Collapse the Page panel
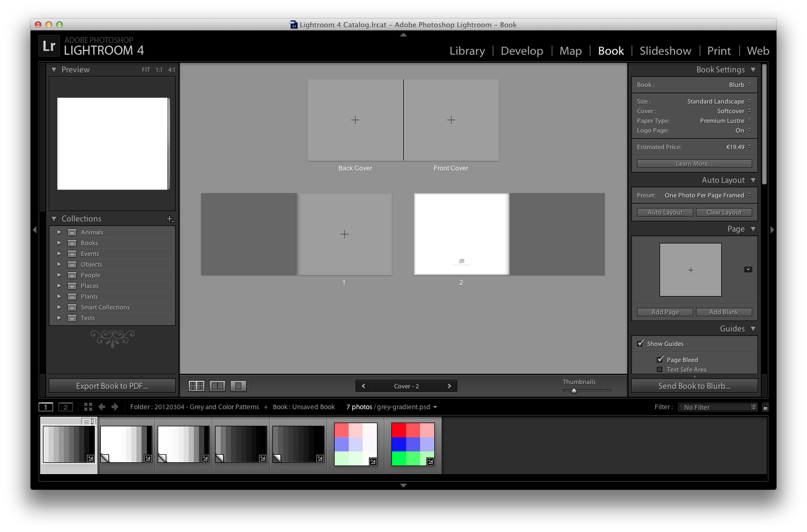The height and width of the screenshot is (532, 807). coord(753,229)
